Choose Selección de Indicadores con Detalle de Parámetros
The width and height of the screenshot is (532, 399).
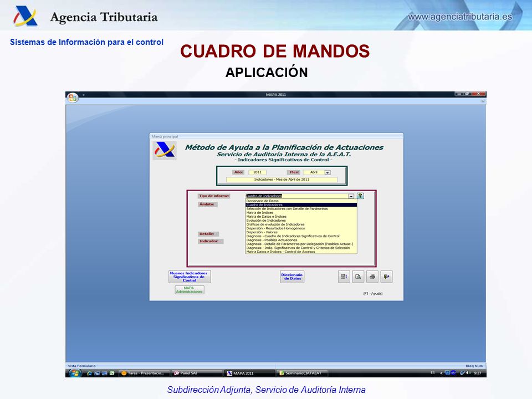(x=301, y=209)
